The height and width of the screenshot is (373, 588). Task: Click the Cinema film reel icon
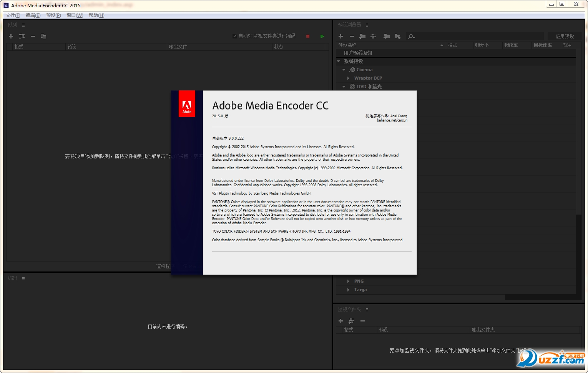(352, 70)
